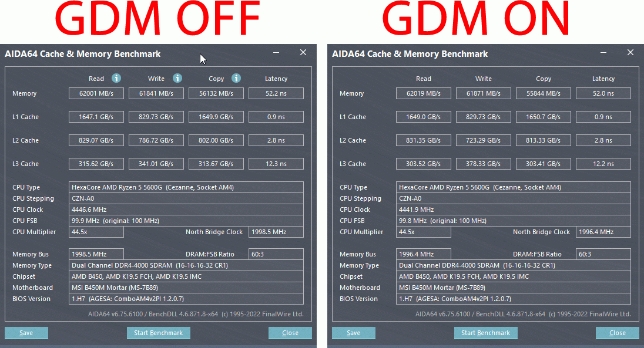
Task: Click Memory Type field in GDM ON window
Action: (x=514, y=265)
